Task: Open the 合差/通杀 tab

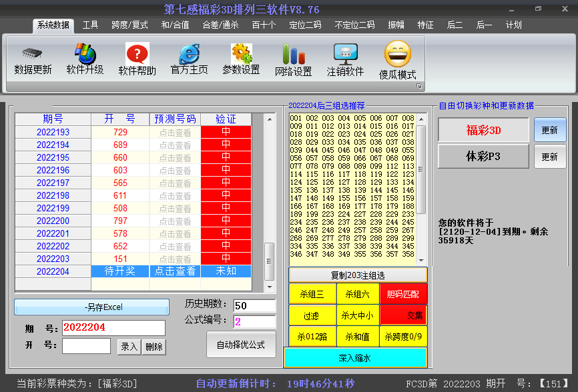Action: (x=220, y=25)
